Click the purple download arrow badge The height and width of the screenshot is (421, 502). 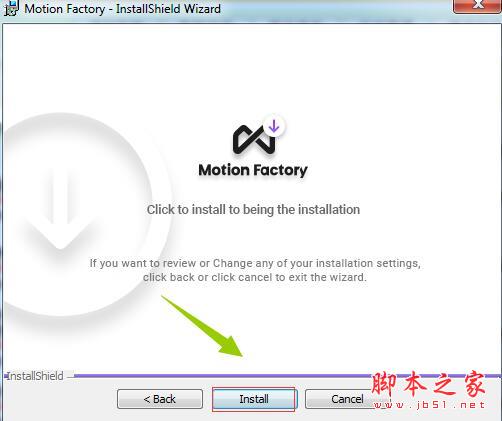[274, 126]
